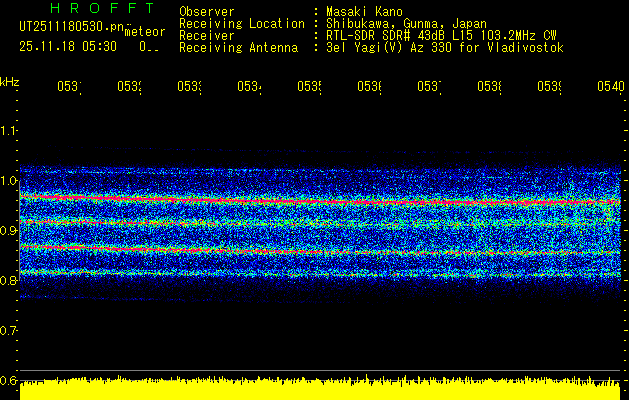Image resolution: width=629 pixels, height=400 pixels.
Task: Click the 1.0 kHz axis label
Action: point(8,181)
